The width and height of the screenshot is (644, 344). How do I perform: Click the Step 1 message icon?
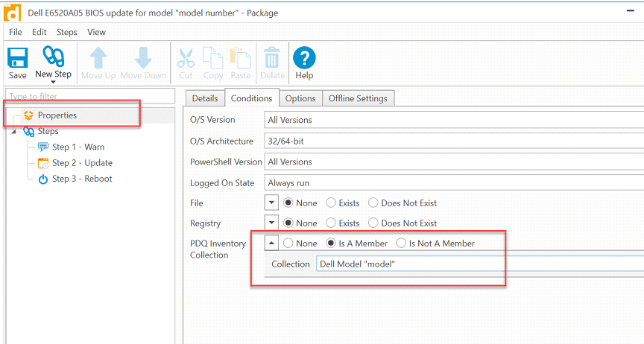coord(42,147)
